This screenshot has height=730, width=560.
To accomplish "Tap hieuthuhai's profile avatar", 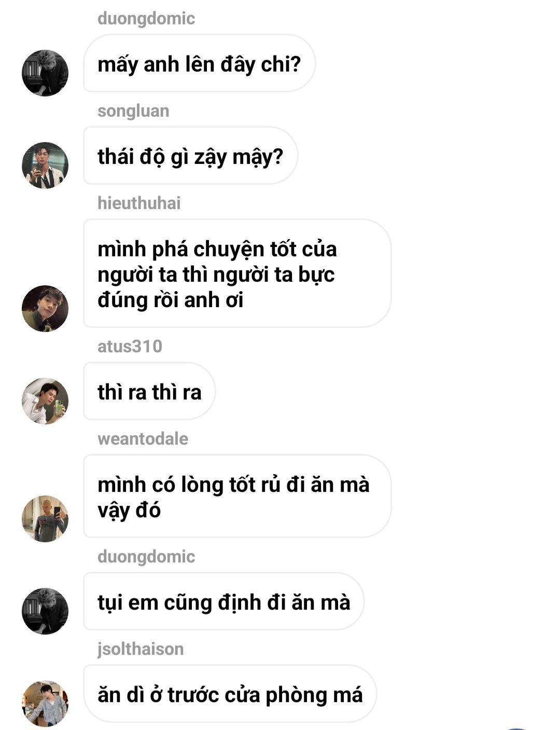I will pos(45,308).
